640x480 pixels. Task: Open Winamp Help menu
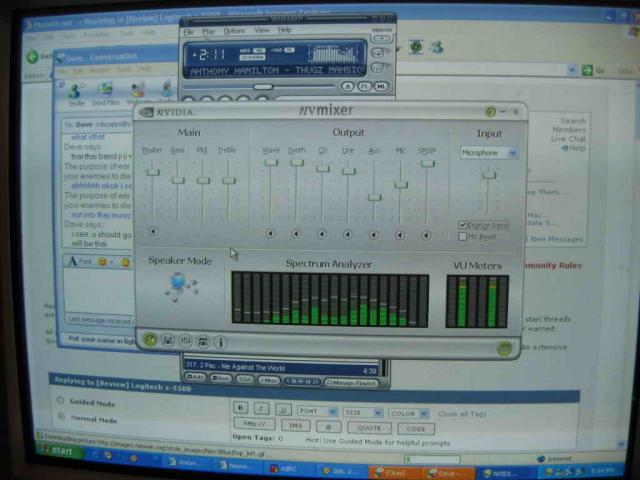pos(284,30)
